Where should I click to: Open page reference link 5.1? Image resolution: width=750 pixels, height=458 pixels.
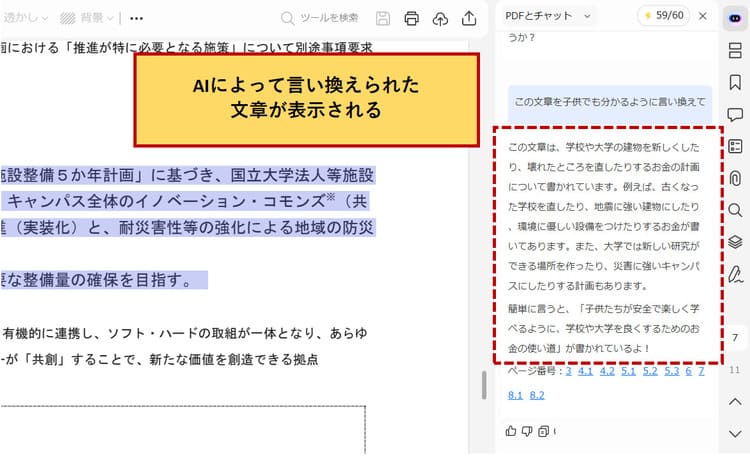[629, 371]
